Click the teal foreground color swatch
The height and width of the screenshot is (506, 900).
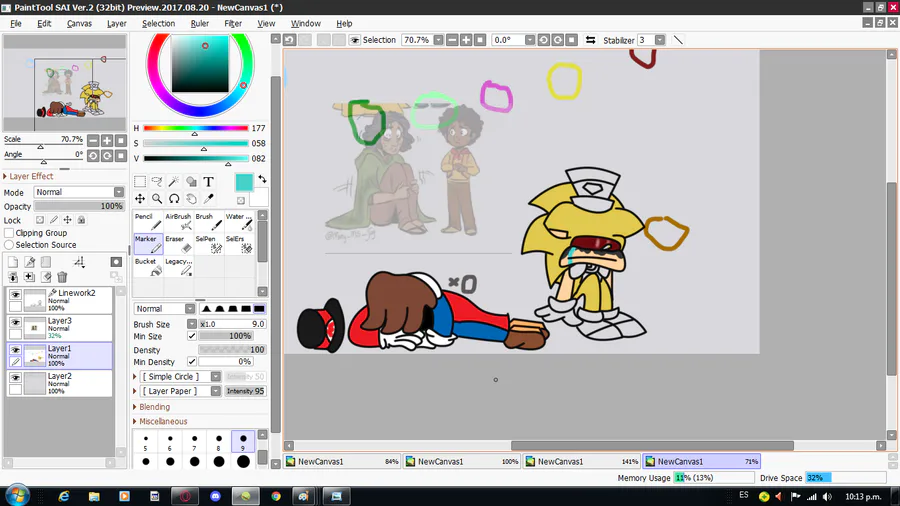(x=244, y=182)
